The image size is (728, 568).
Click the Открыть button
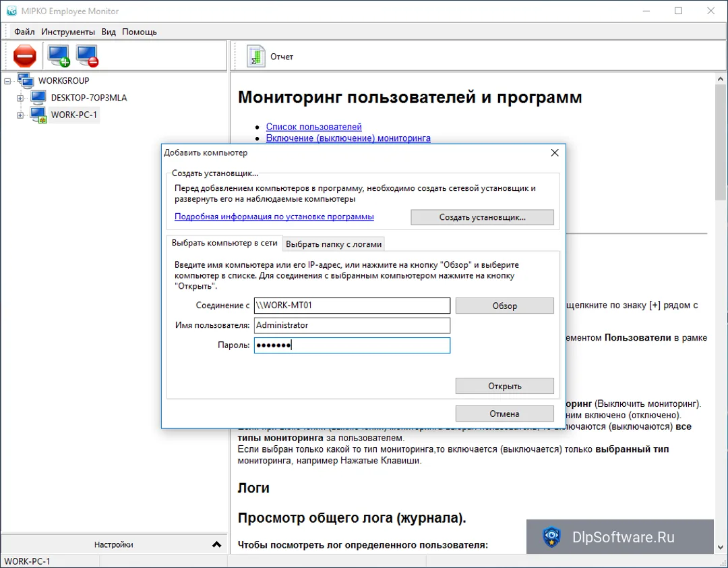pos(505,386)
